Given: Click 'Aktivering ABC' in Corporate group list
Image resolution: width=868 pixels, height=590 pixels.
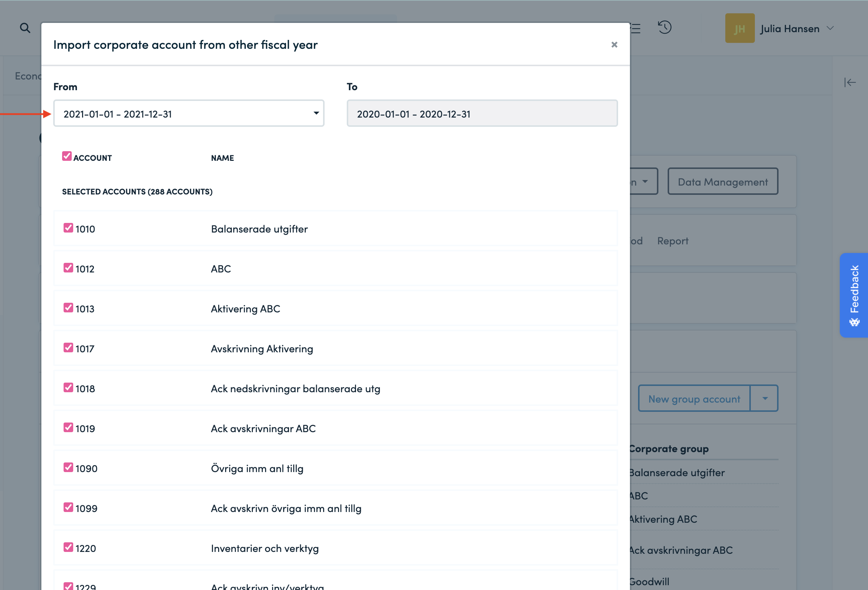Looking at the screenshot, I should pyautogui.click(x=663, y=519).
